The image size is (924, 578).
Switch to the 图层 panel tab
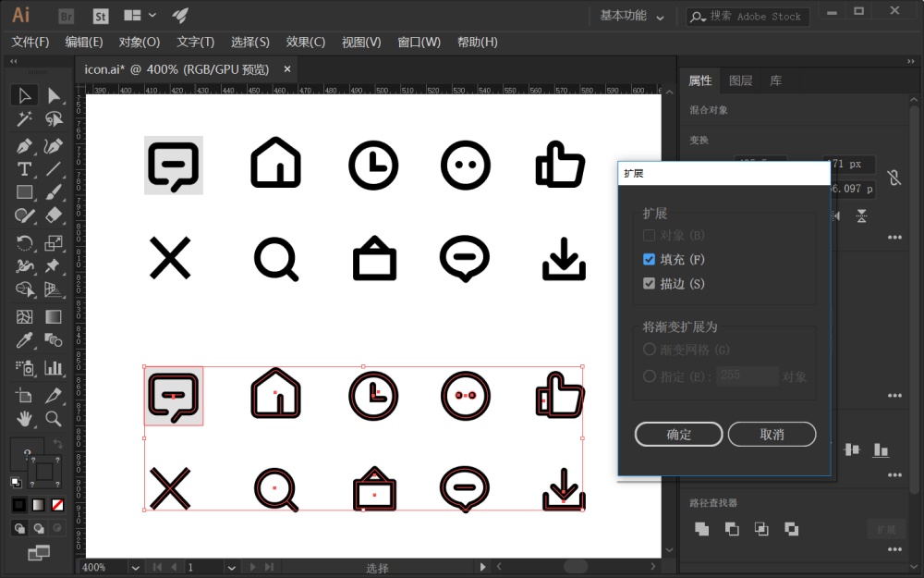(740, 80)
